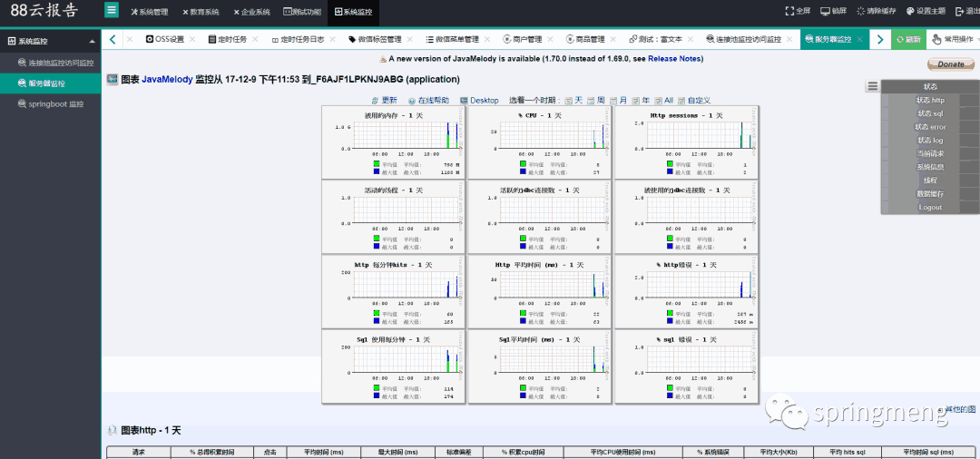980x459 pixels.
Task: Select 服务器监控 in the sidebar
Action: tap(51, 83)
